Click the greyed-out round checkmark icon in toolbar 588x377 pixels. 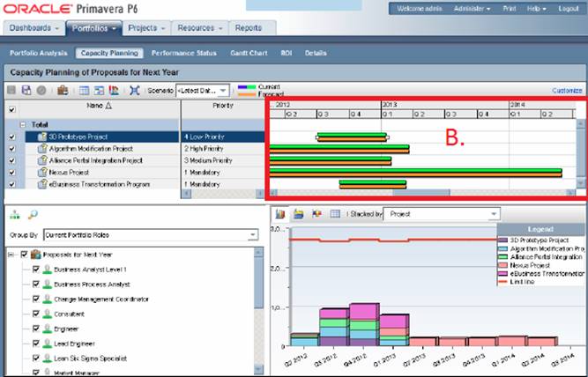click(x=41, y=91)
